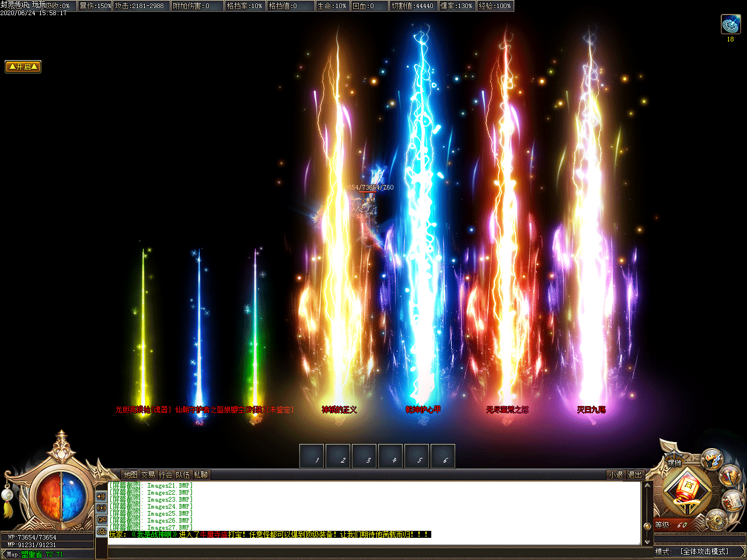
Task: Click the chat scrollbar slider knob
Action: tap(647, 526)
